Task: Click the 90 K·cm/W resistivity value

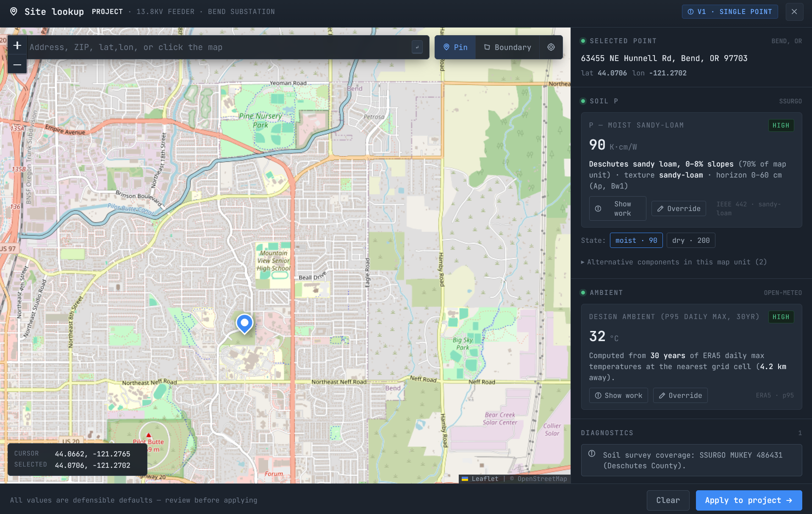Action: (x=613, y=145)
